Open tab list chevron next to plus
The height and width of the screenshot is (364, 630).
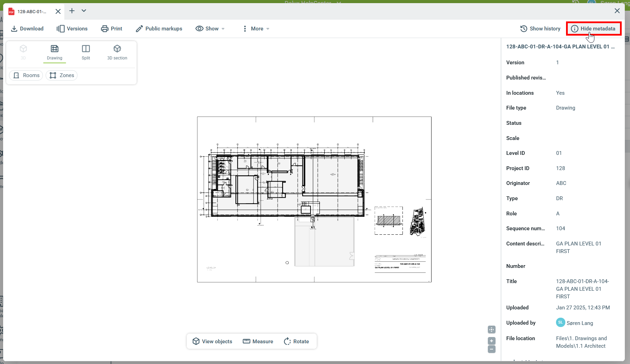pos(84,11)
